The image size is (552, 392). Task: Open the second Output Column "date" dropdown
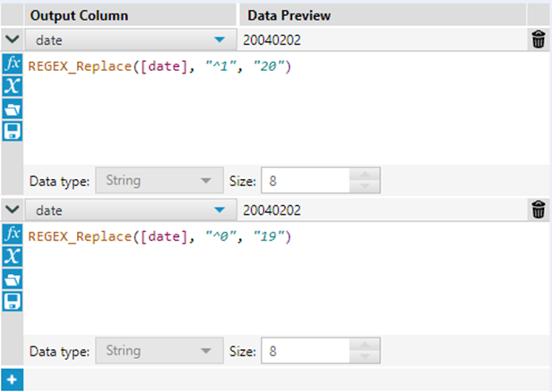pyautogui.click(x=220, y=209)
